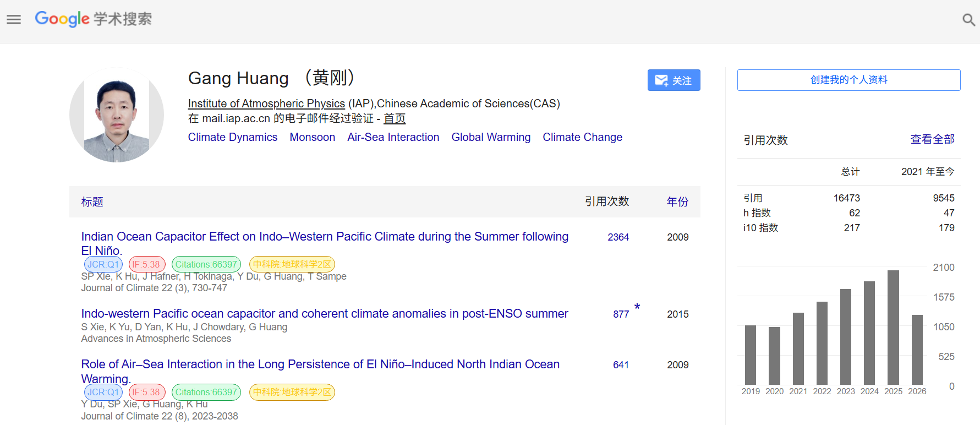Screen dimensions: 980x425
Task: Click 中科院 地球科学2区 badge under third paper
Action: click(x=292, y=392)
